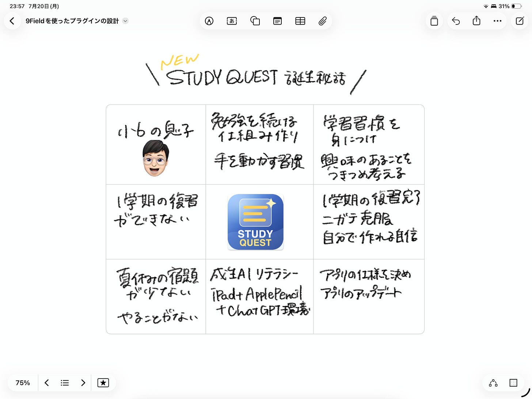Select the pen markup tool
This screenshot has height=399, width=532.
(209, 21)
